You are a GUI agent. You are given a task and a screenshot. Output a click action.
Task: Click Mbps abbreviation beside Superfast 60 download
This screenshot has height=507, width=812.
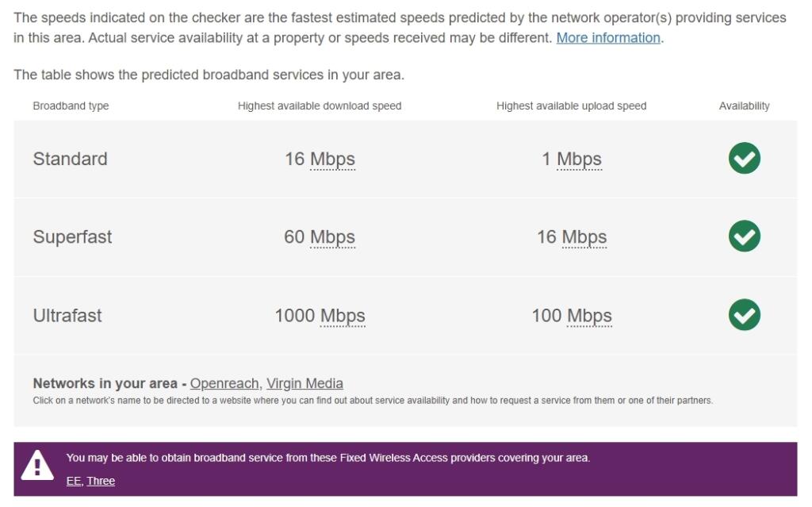(332, 237)
